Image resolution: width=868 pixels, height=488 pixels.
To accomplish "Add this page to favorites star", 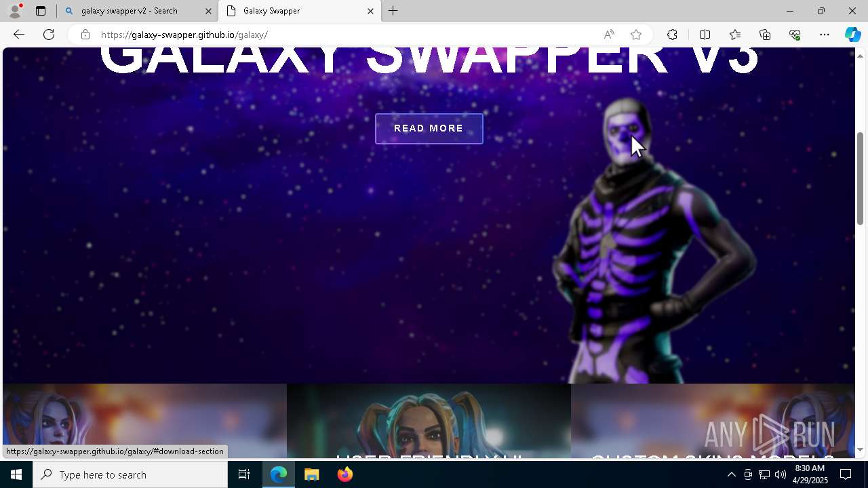I will 636,35.
